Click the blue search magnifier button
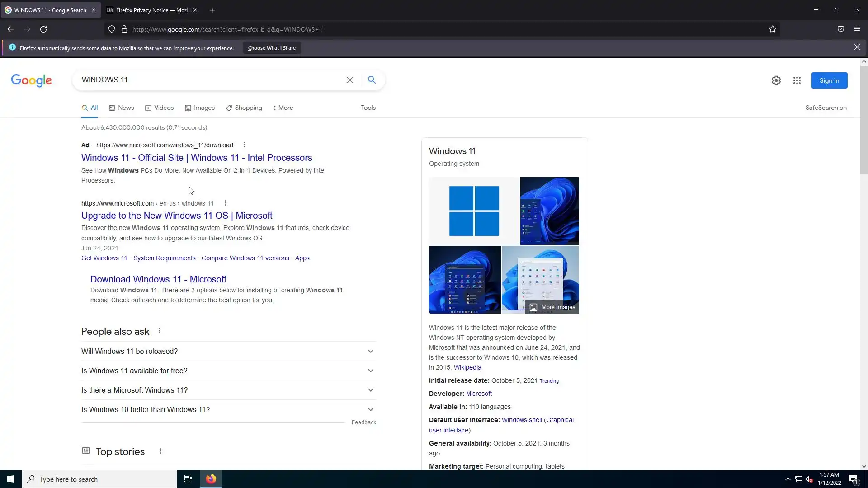This screenshot has width=868, height=488. click(x=372, y=80)
